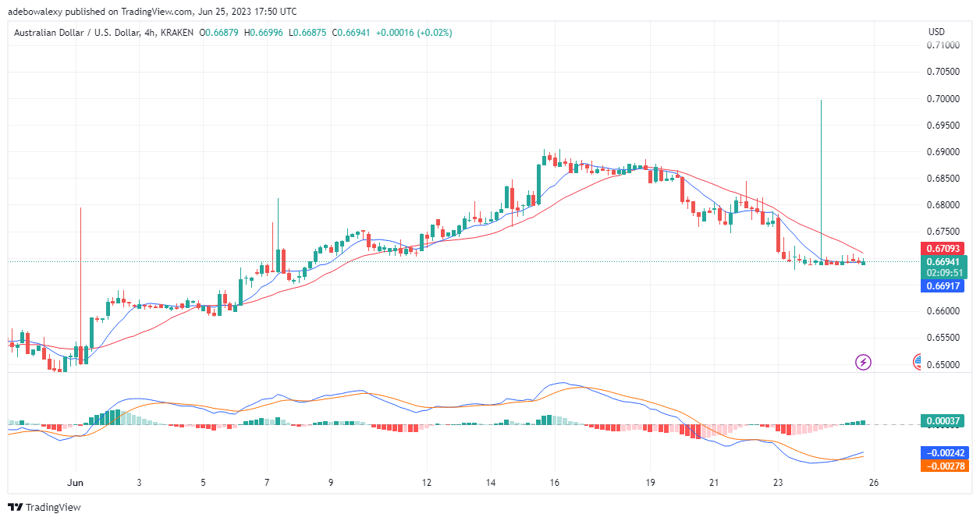Click the Jun label on the time axis
980x521 pixels.
tap(76, 482)
